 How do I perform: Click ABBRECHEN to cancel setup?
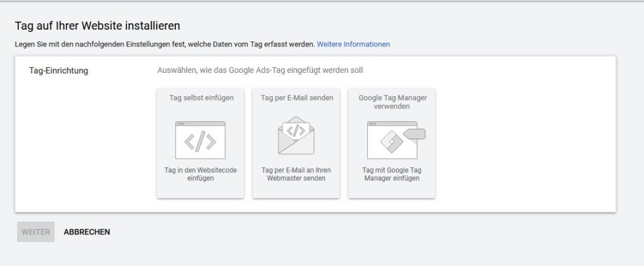(87, 232)
